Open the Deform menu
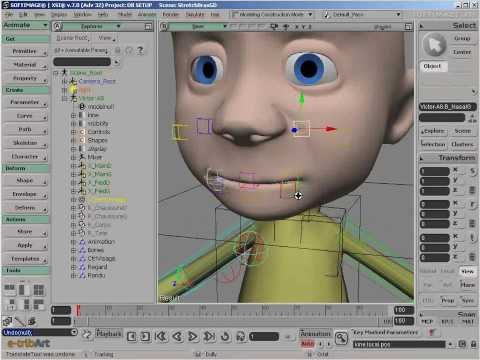This screenshot has width=480, height=360. click(25, 208)
